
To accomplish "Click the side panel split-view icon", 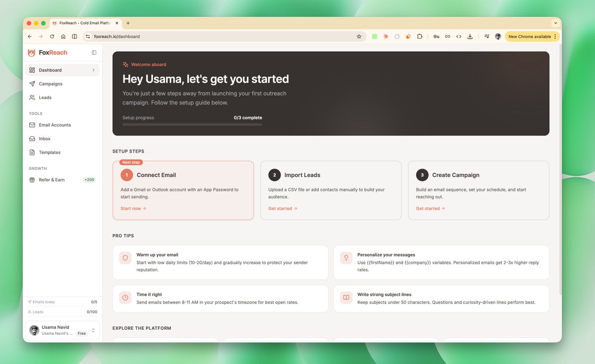I will [74, 37].
